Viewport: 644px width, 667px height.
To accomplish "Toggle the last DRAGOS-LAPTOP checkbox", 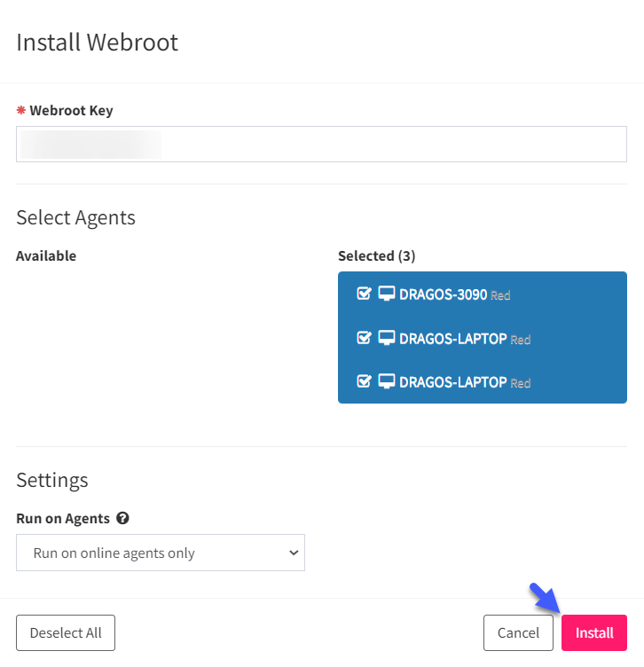I will pos(364,381).
